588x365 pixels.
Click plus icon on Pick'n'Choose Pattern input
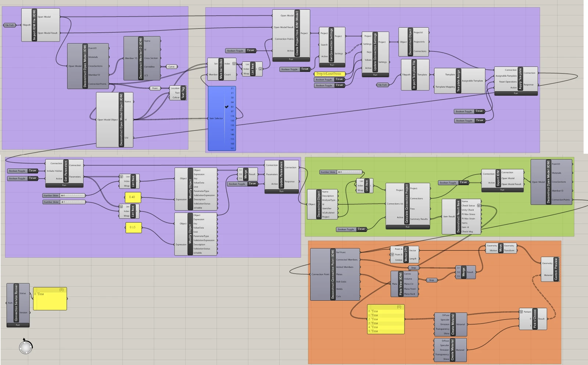click(521, 312)
